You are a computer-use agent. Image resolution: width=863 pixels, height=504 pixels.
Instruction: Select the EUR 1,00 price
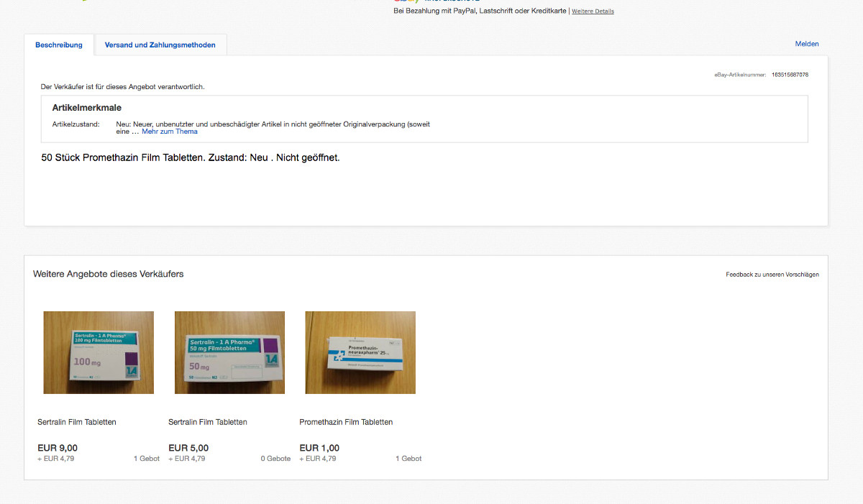pyautogui.click(x=319, y=448)
